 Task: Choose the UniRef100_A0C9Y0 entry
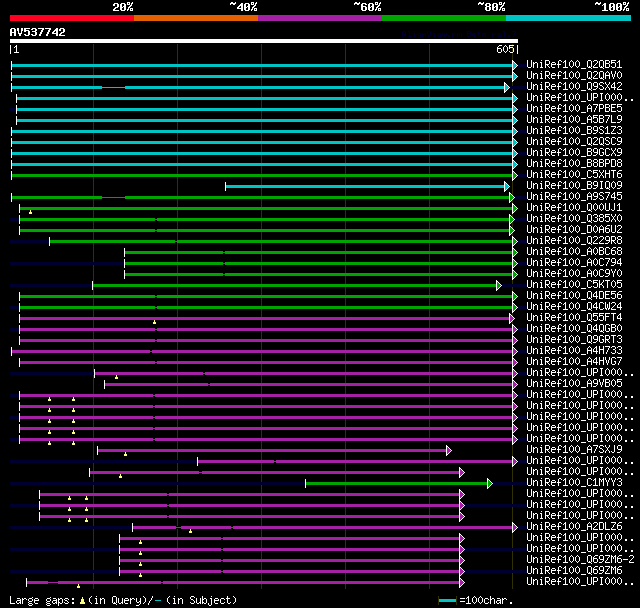tap(574, 274)
